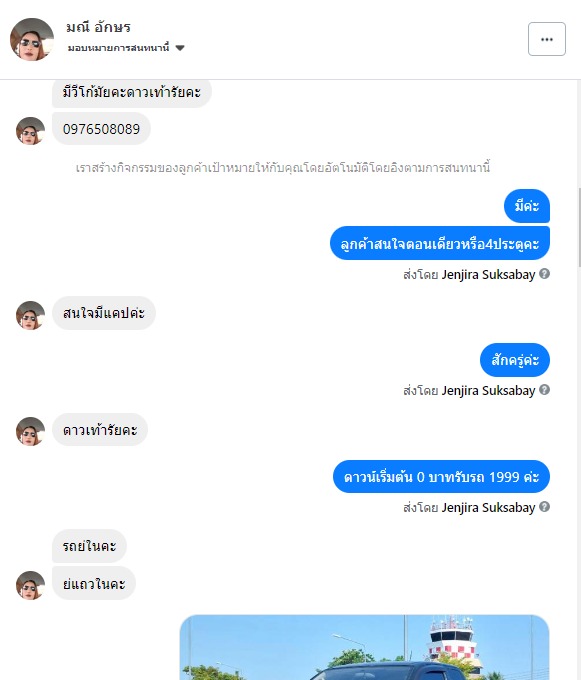
Task: Click the avatar beside the สนใจมีแคปค่ะ message
Action: tap(30, 315)
